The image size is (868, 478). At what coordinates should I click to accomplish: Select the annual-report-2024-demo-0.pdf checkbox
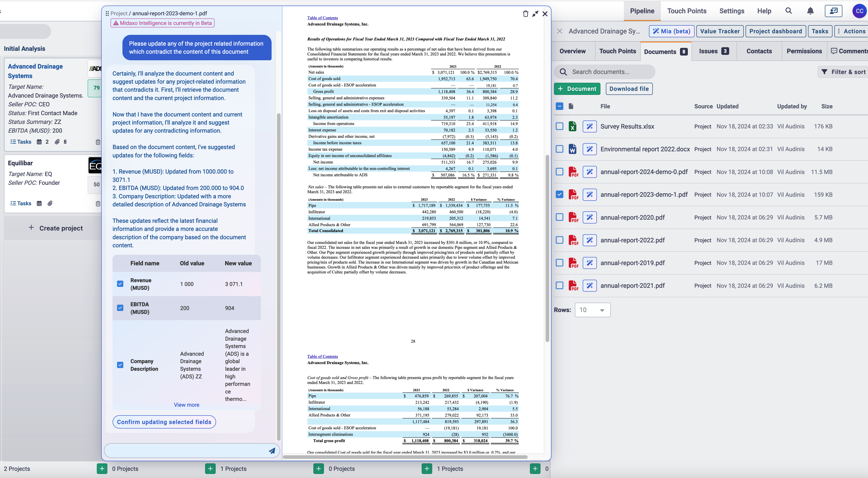(x=559, y=172)
